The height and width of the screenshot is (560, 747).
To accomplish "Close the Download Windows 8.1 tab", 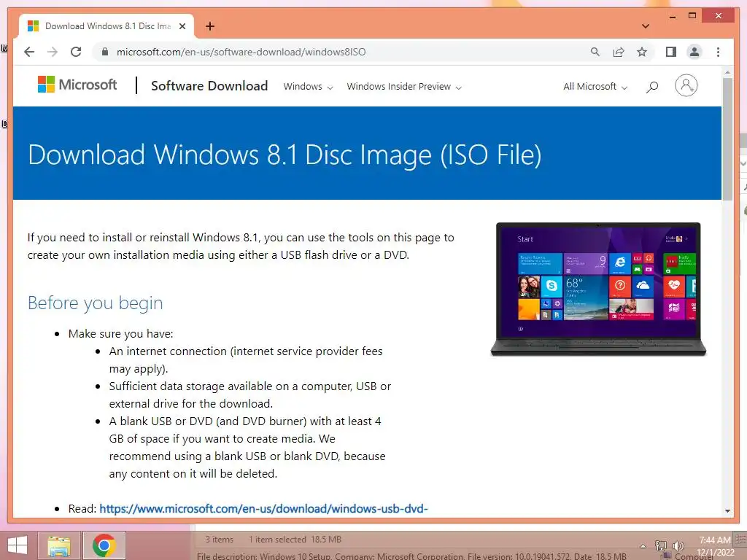I will coord(182,26).
